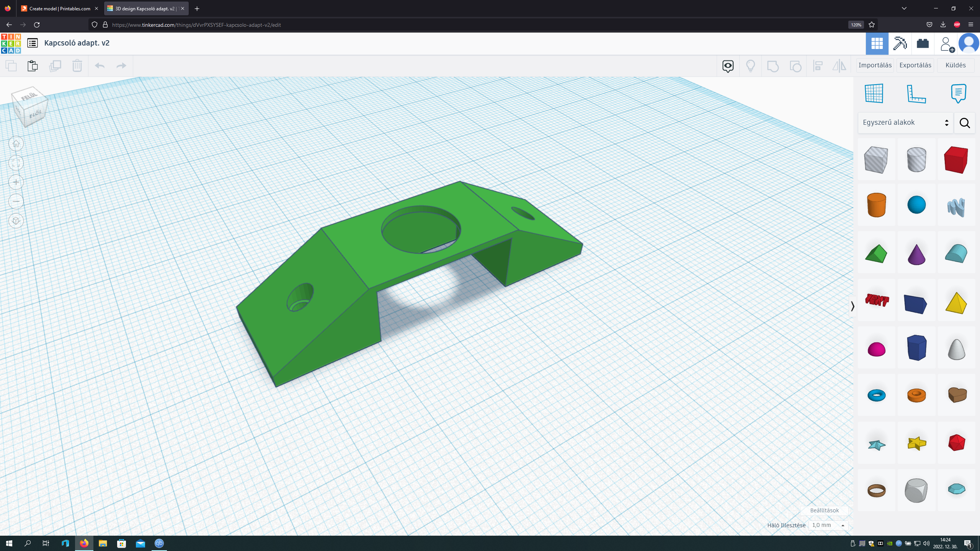Viewport: 980px width, 551px height.
Task: Click the zoom in plus button
Action: click(16, 182)
